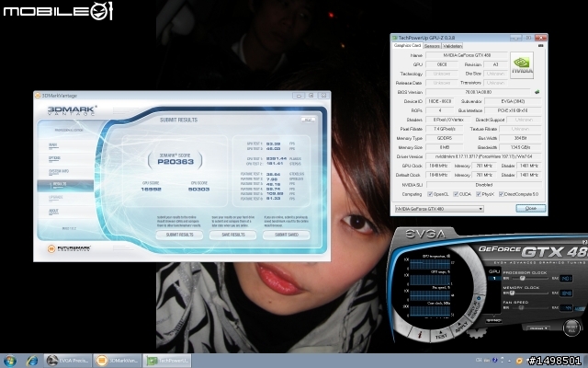Click the Submit Saved button
This screenshot has width=588, height=368.
tap(287, 235)
